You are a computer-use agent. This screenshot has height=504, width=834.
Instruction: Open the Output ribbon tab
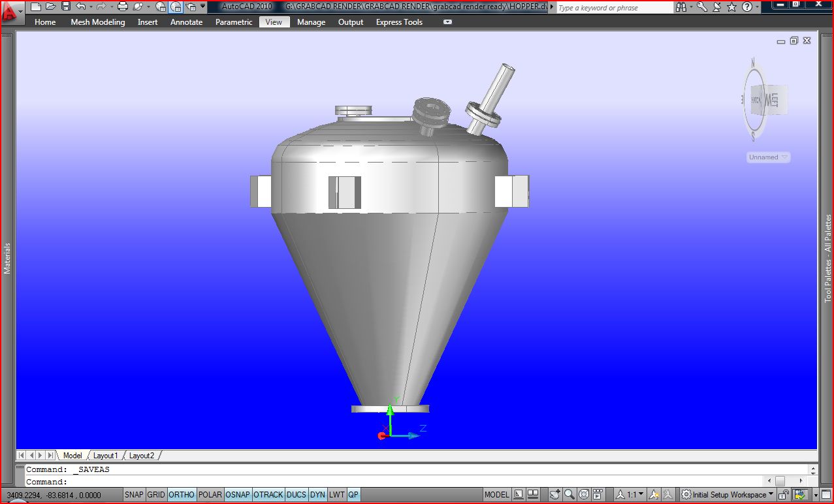click(351, 22)
